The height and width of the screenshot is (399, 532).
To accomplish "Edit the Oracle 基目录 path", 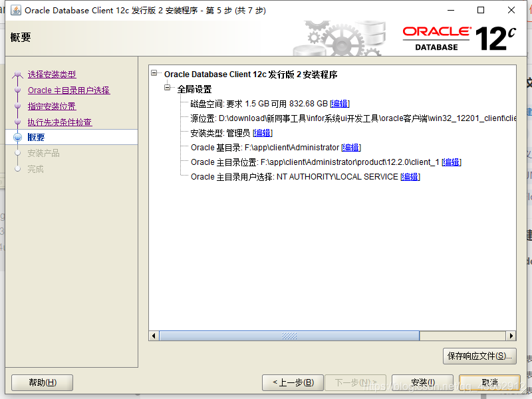I will 351,147.
